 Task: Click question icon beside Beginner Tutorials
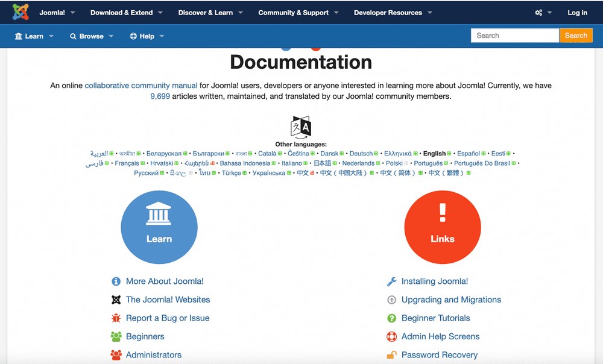391,318
